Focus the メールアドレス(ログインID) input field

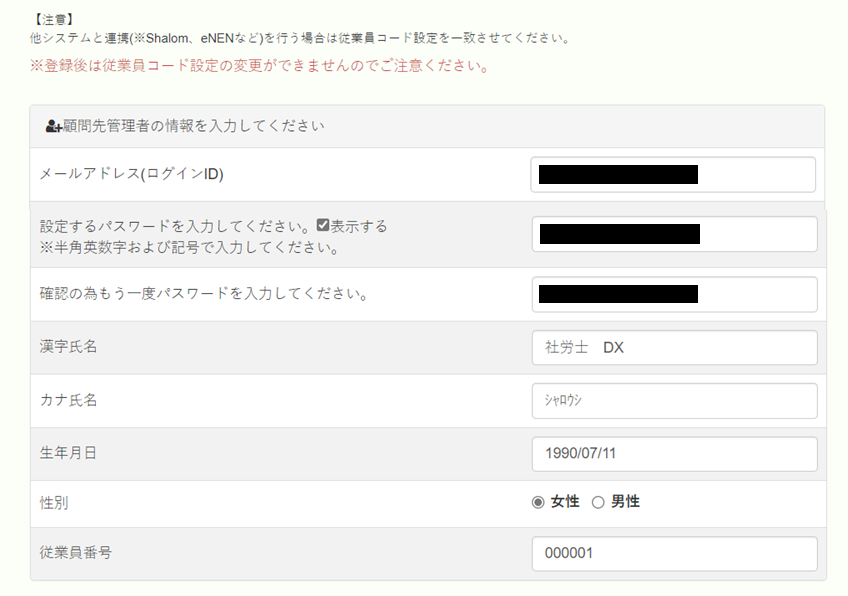(673, 175)
